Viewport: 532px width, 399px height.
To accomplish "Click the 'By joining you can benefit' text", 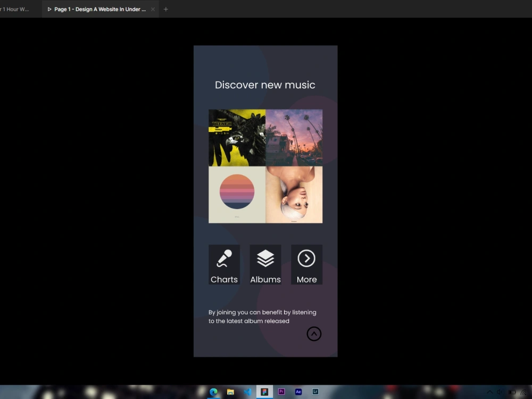I will (x=262, y=317).
